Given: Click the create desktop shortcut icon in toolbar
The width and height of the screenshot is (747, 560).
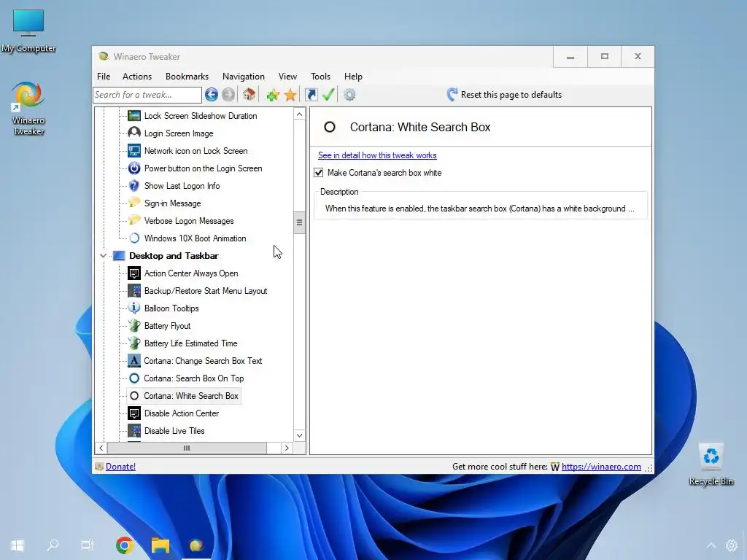Looking at the screenshot, I should (x=311, y=95).
